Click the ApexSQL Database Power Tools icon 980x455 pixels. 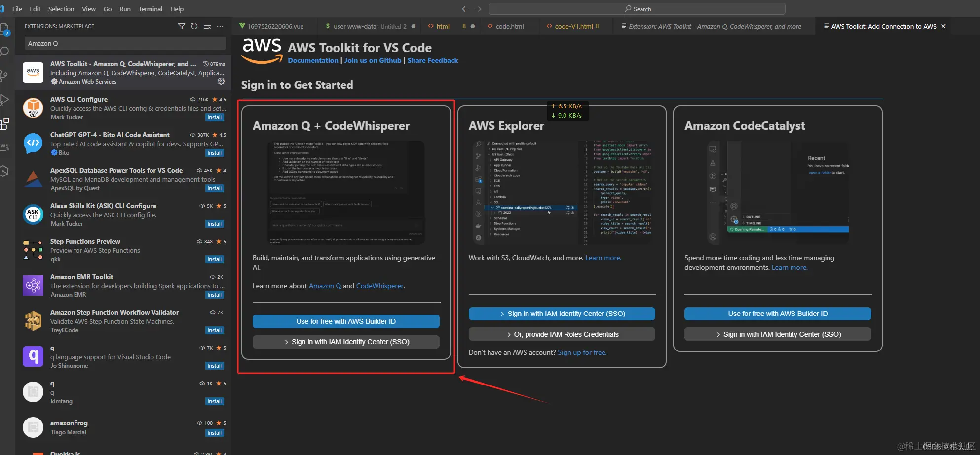(x=33, y=178)
